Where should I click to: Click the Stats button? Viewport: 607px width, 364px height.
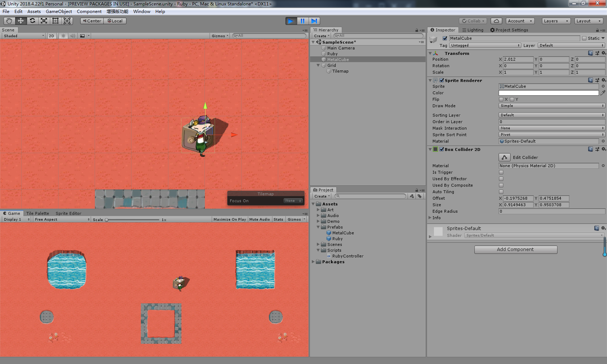click(x=278, y=220)
